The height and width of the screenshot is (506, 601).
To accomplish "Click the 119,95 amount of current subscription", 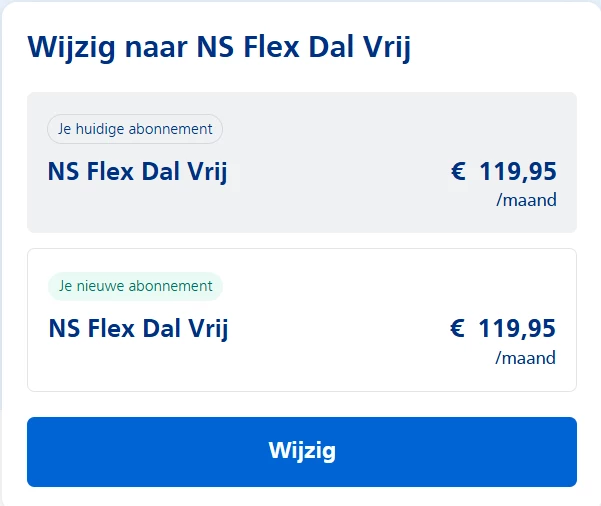I will tap(517, 172).
